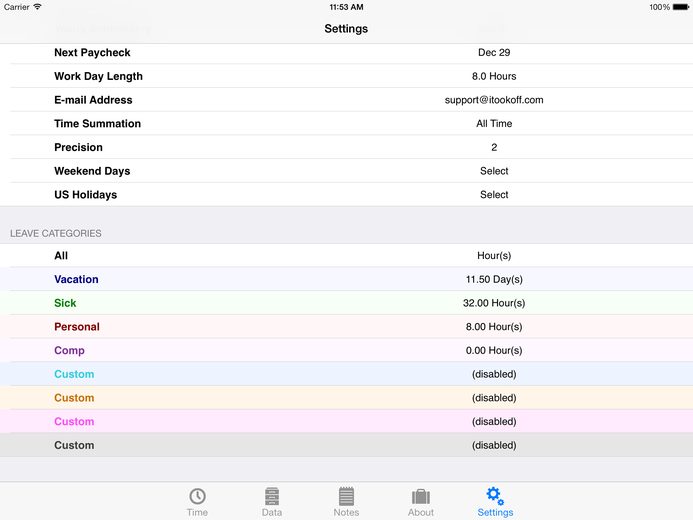Change the All Time summation value
This screenshot has width=693, height=520.
pyautogui.click(x=494, y=124)
